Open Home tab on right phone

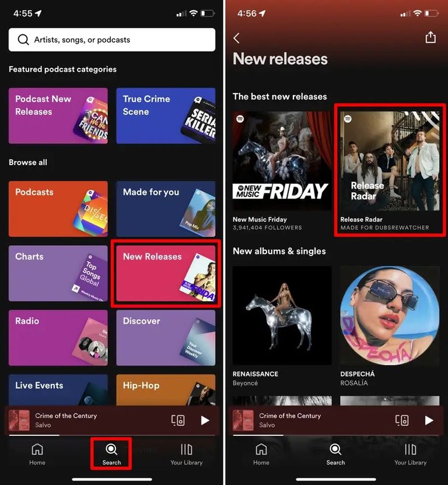pyautogui.click(x=261, y=454)
